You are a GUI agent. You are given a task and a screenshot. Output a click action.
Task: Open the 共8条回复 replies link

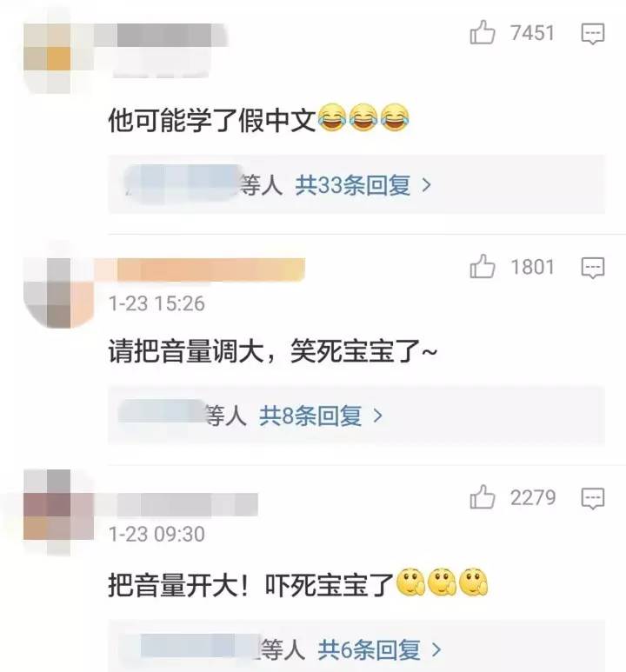tap(310, 416)
